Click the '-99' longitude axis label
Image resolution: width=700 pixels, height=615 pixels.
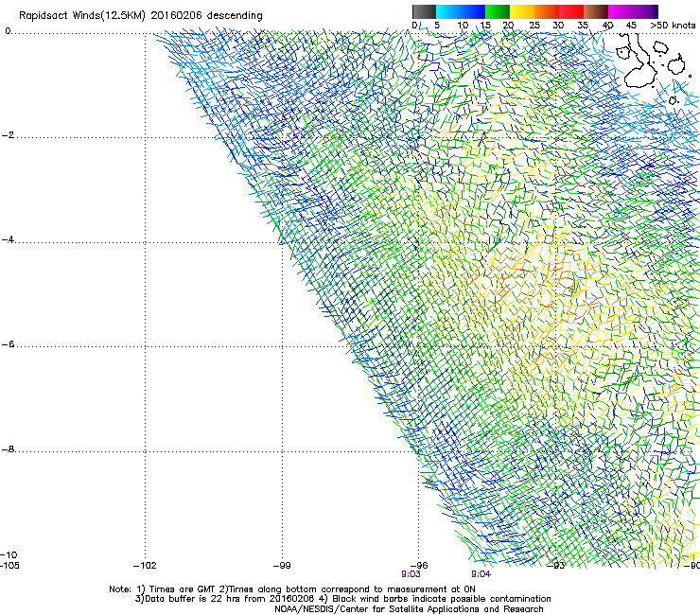pyautogui.click(x=282, y=566)
